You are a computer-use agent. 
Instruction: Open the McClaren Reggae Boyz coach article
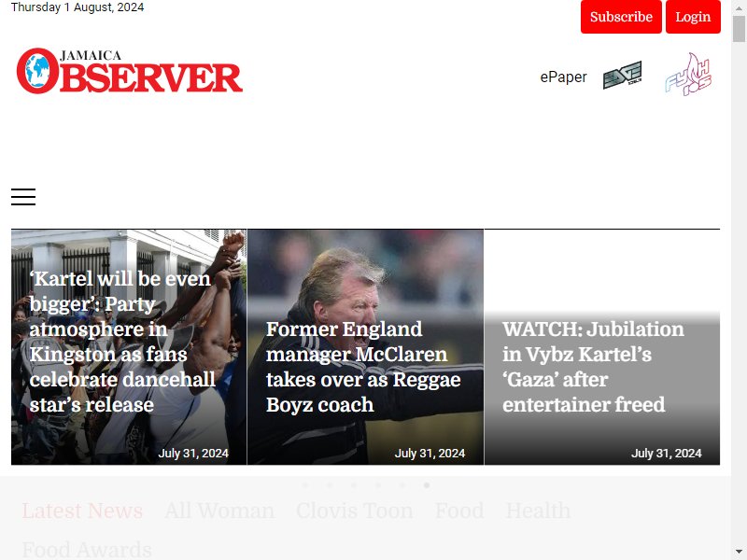tap(363, 367)
